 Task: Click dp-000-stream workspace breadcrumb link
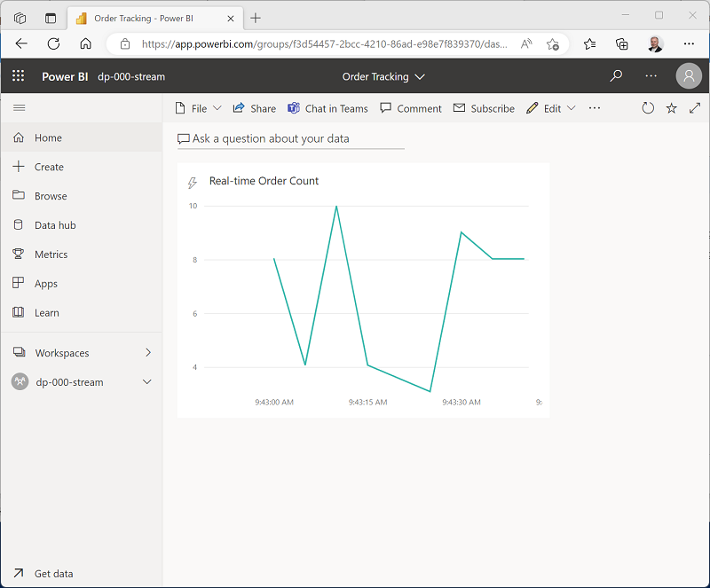point(131,76)
